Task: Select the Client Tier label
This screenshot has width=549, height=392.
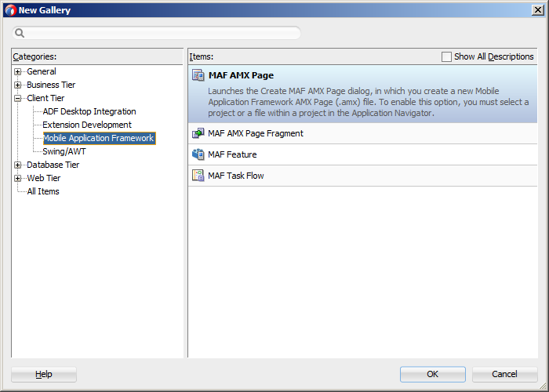Action: [x=45, y=98]
